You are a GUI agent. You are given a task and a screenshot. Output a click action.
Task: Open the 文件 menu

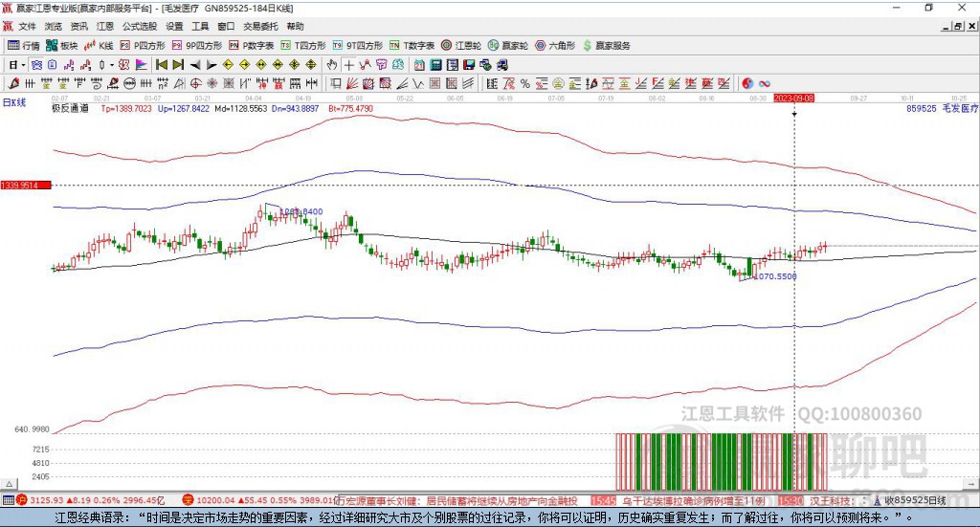tap(27, 26)
